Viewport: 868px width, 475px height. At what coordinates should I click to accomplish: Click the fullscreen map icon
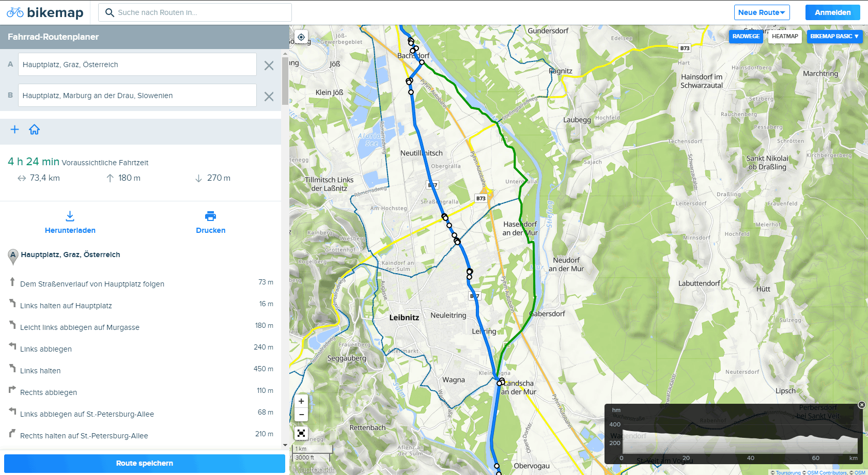click(301, 433)
